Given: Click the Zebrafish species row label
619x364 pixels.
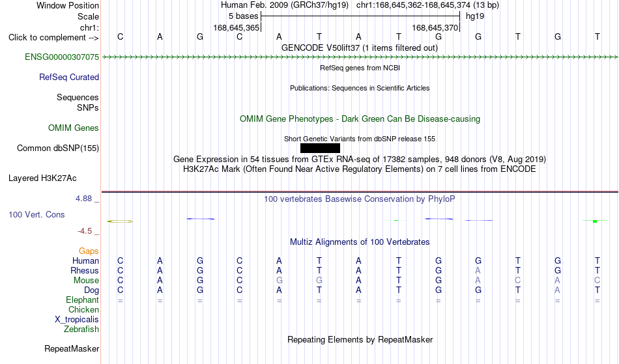Looking at the screenshot, I should pos(81,329).
